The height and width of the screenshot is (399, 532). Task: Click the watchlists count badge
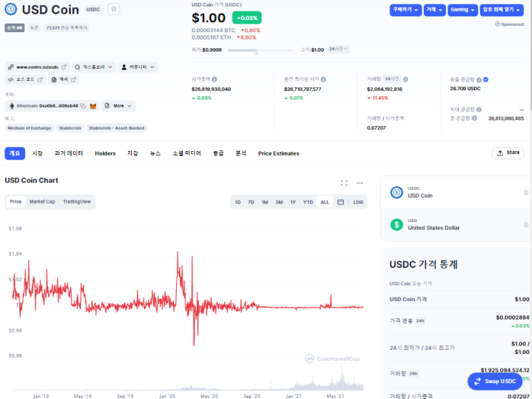tap(67, 27)
